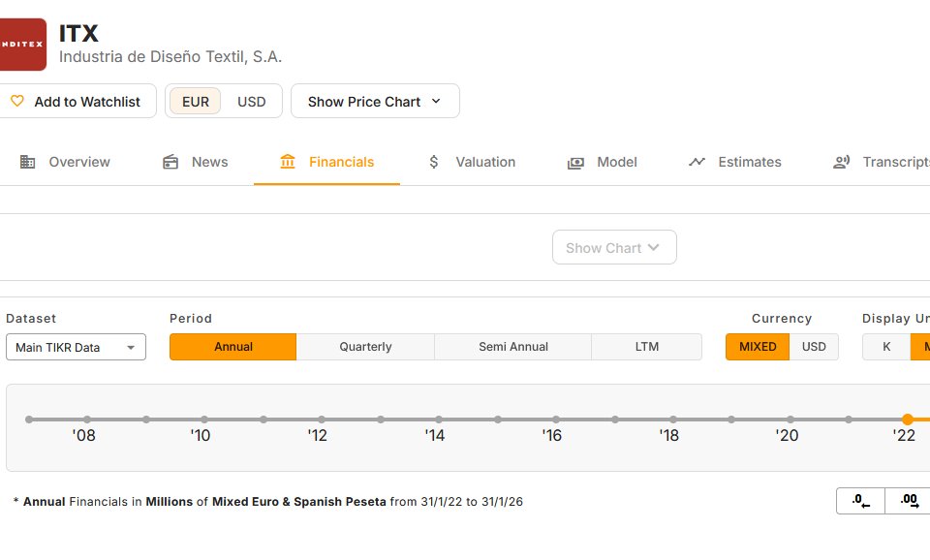The width and height of the screenshot is (930, 560).
Task: Click the Dataset label
Action: 31,318
